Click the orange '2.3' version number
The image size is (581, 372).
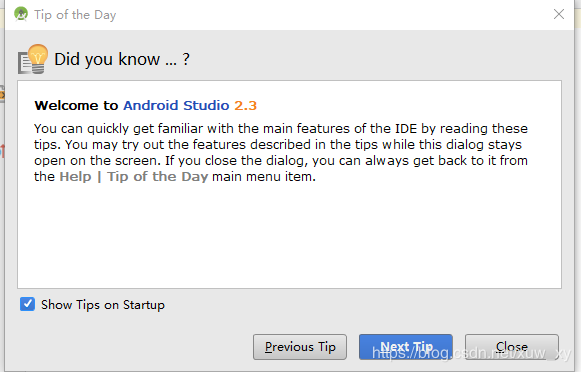point(245,106)
